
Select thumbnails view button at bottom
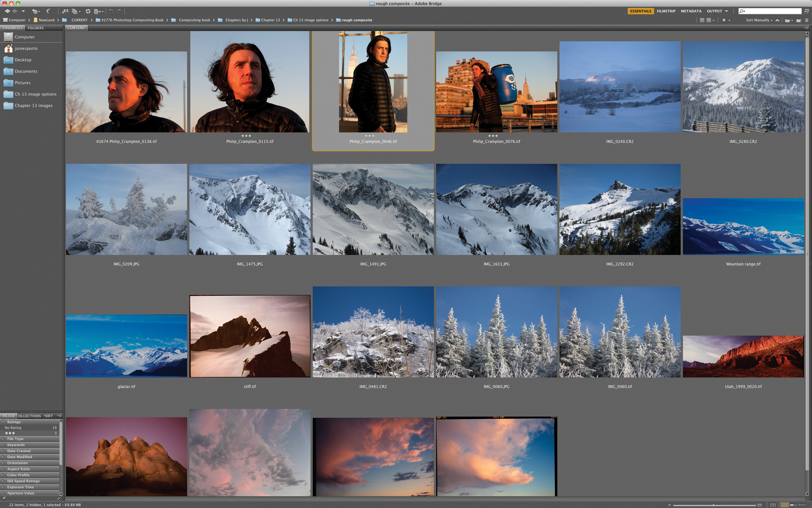tap(784, 505)
